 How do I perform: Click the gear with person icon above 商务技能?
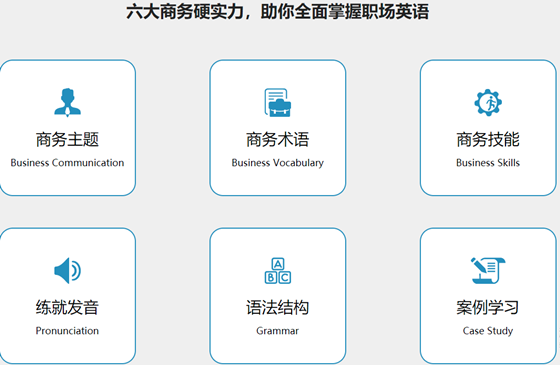point(488,102)
